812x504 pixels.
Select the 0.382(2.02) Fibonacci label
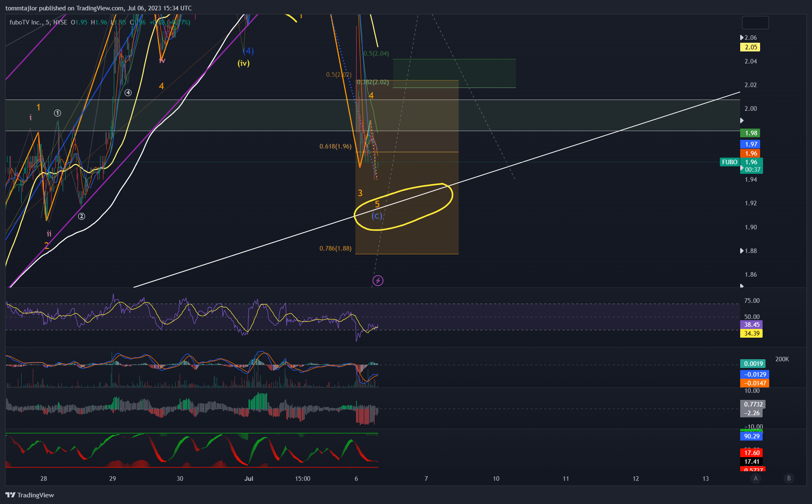point(373,82)
